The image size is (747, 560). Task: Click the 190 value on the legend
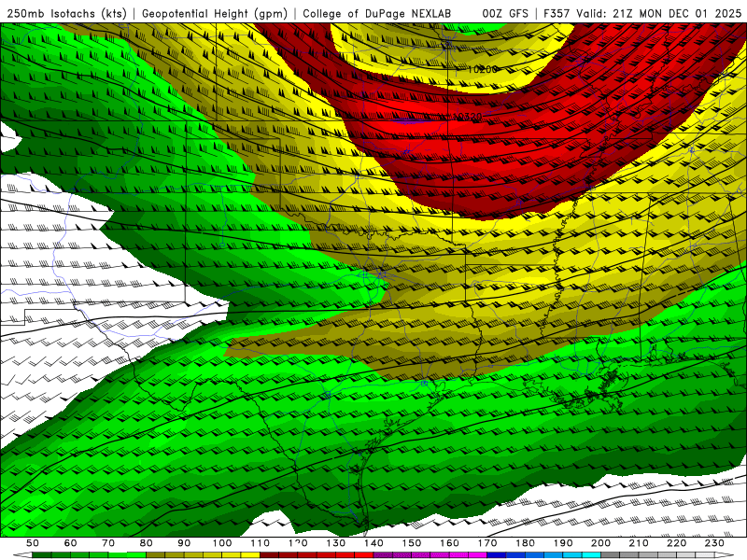tap(563, 543)
